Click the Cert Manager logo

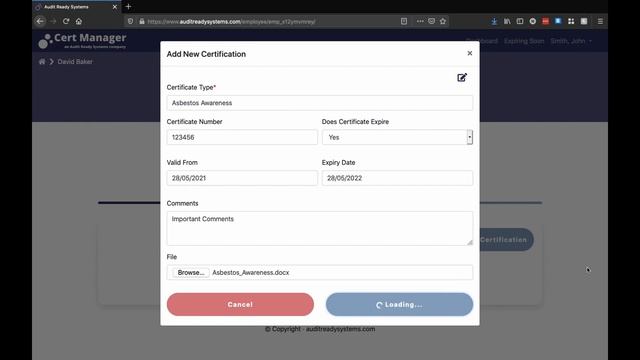pos(82,41)
